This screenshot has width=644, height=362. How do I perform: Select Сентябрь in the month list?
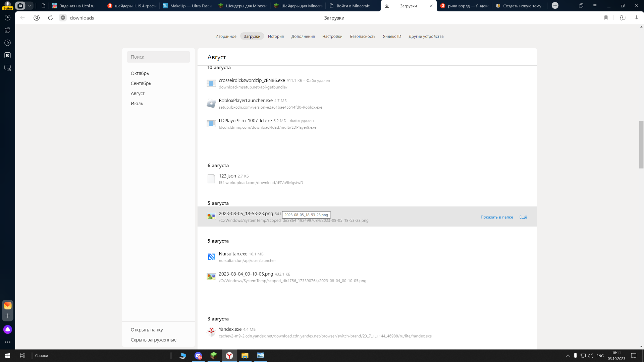(x=141, y=83)
